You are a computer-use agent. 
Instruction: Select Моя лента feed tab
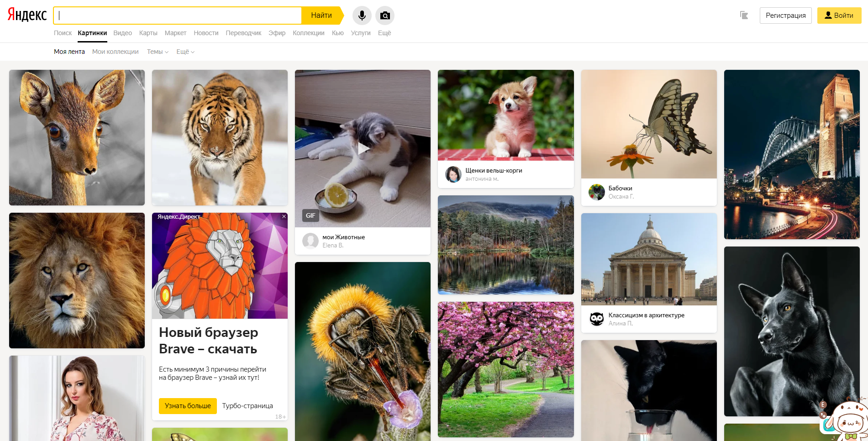(69, 52)
